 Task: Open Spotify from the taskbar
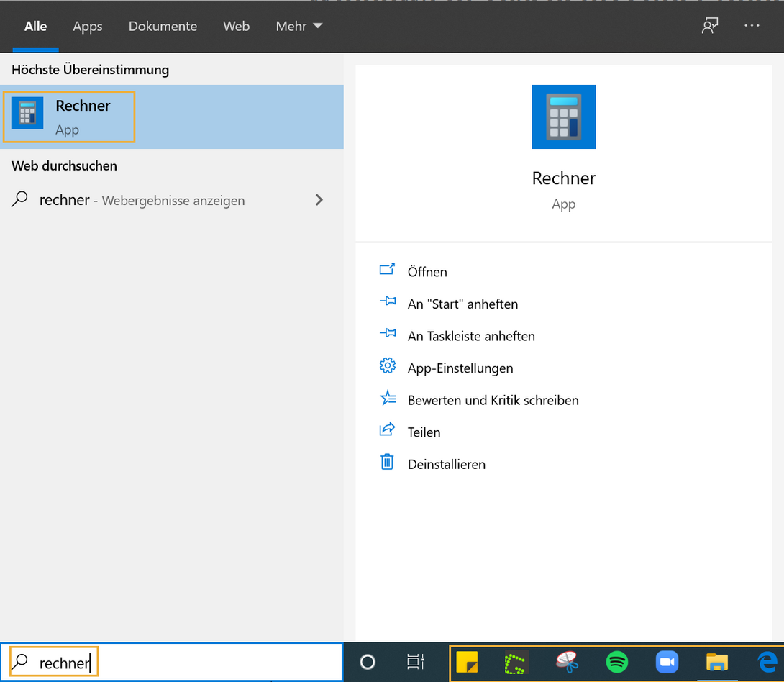618,662
